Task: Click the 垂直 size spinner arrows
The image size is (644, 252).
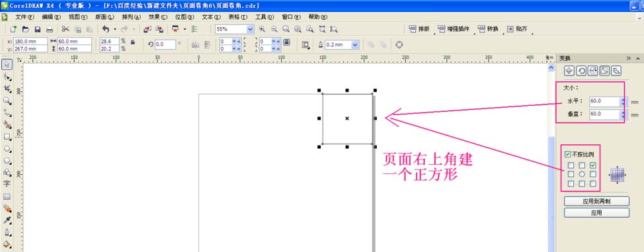Action: (x=623, y=114)
